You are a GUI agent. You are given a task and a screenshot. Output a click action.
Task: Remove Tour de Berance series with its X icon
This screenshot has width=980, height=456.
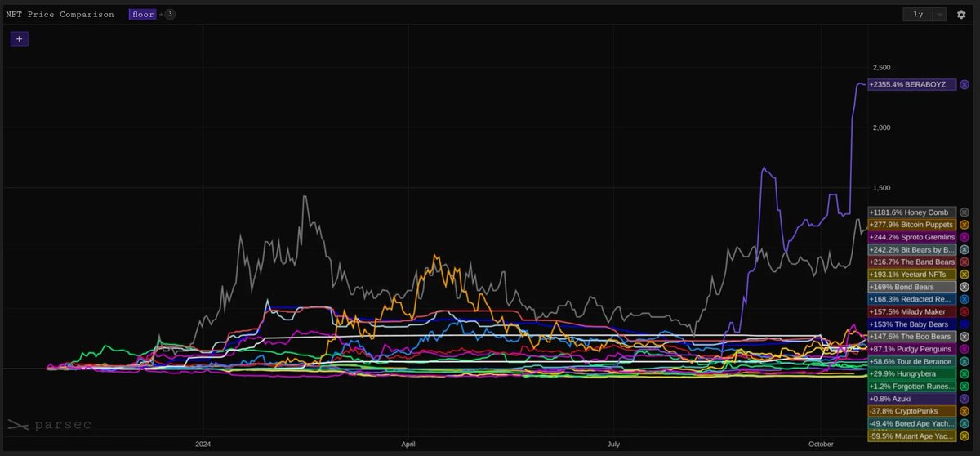click(964, 361)
